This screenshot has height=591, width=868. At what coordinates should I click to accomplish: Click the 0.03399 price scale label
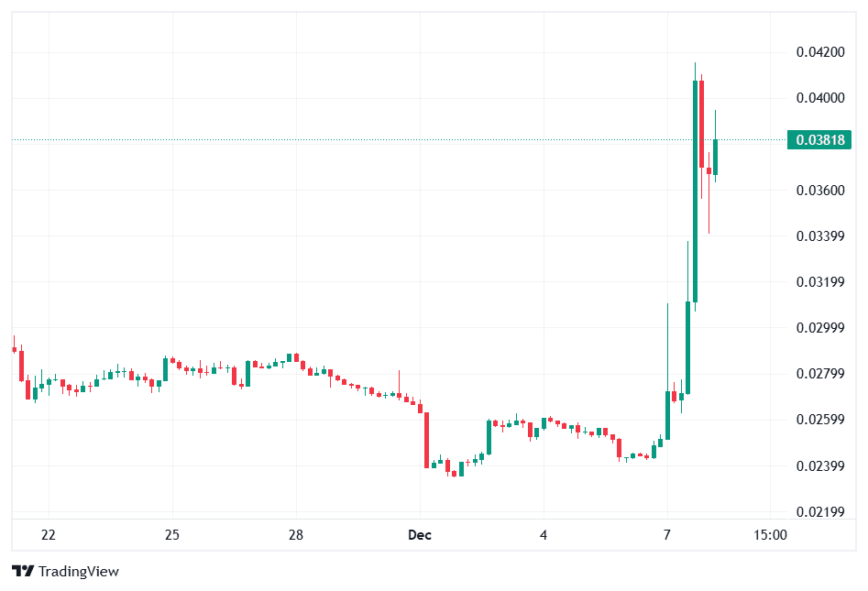pos(819,236)
